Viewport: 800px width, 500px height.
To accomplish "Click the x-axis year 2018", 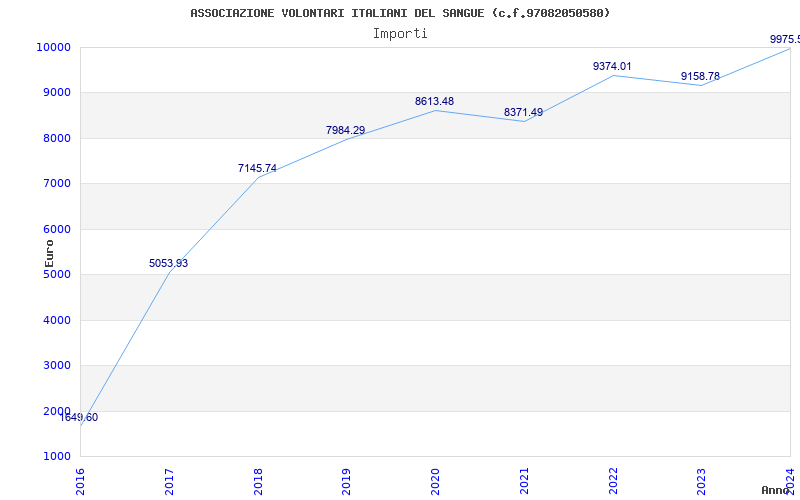I will pos(258,481).
